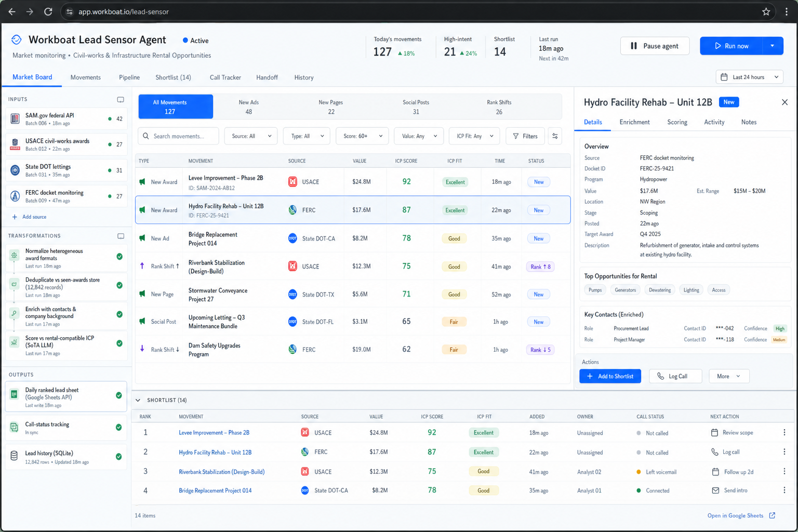Click the Lead history SQLite database icon
Screen dimensions: 798x532
(x=14, y=456)
